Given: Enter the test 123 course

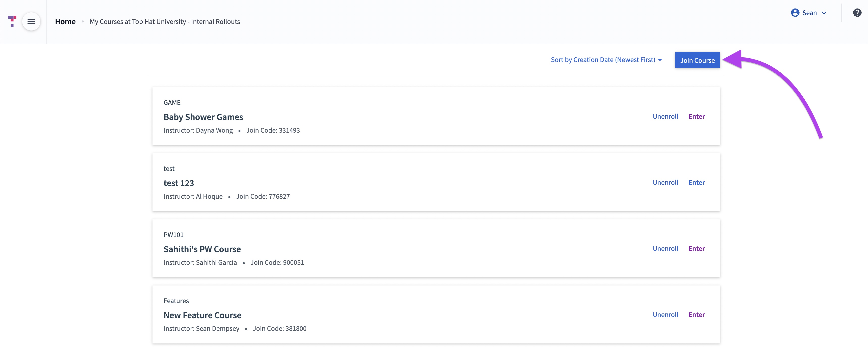Looking at the screenshot, I should 697,182.
